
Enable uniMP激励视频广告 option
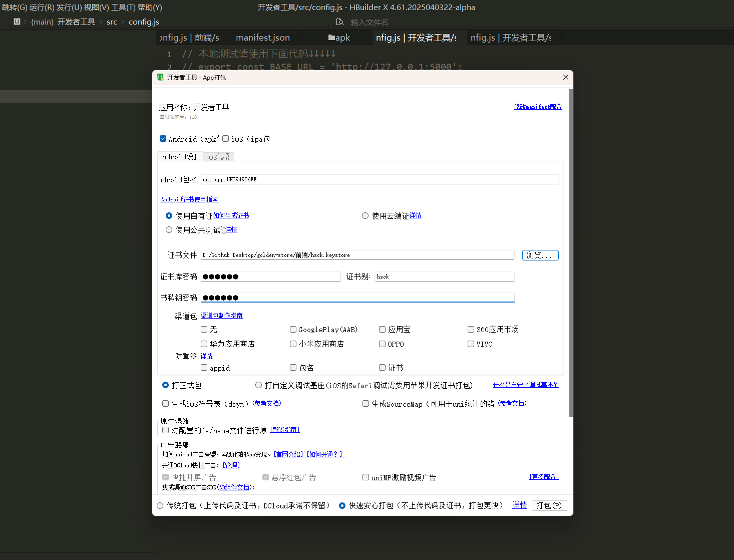[365, 477]
